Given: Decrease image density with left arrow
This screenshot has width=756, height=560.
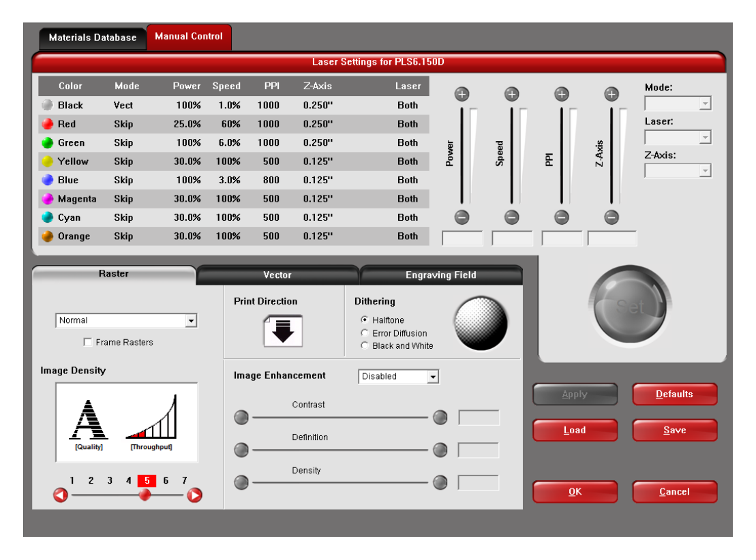Looking at the screenshot, I should 60,495.
